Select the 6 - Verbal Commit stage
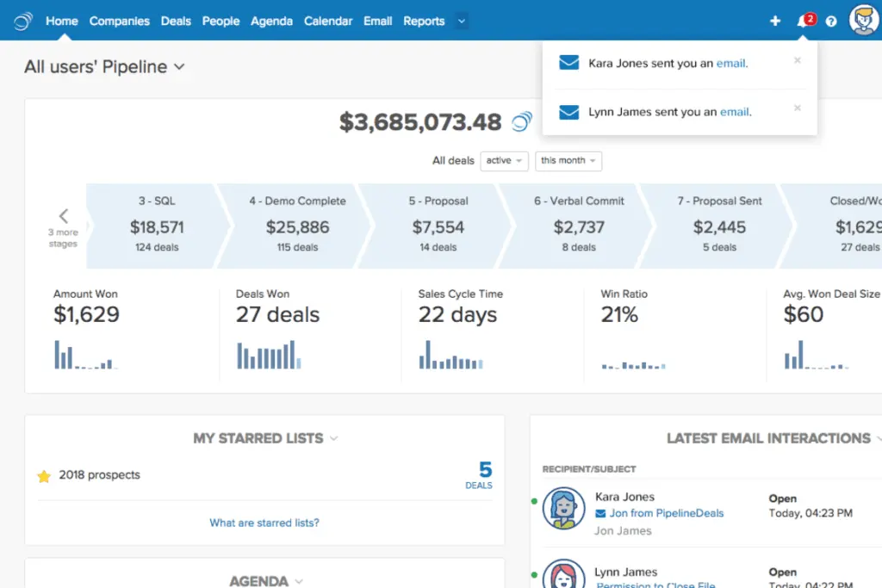 pyautogui.click(x=579, y=226)
